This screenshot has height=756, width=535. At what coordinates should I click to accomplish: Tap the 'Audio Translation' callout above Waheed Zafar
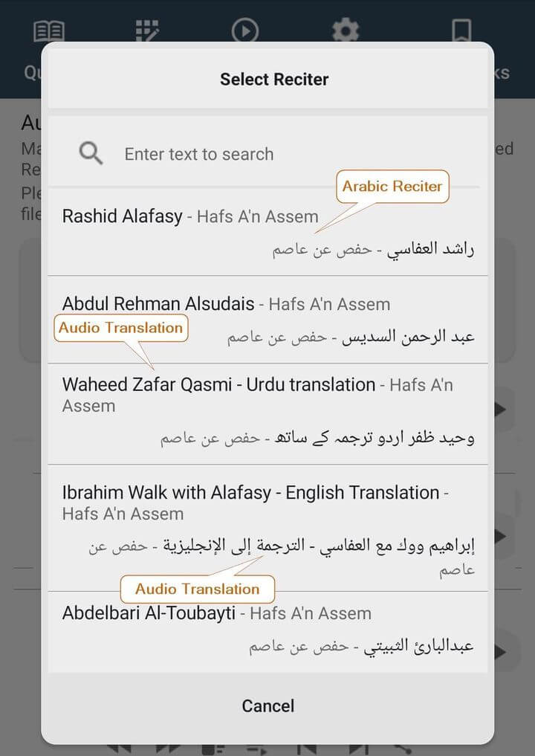[121, 328]
